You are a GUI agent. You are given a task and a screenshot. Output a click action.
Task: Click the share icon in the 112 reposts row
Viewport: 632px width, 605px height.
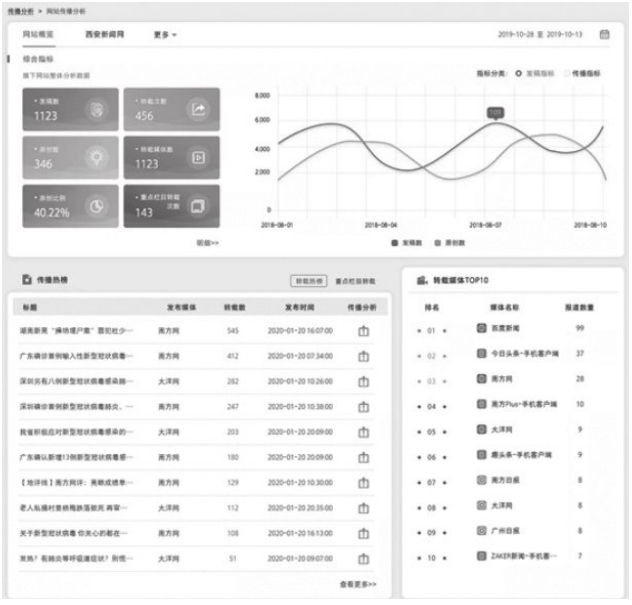(364, 508)
